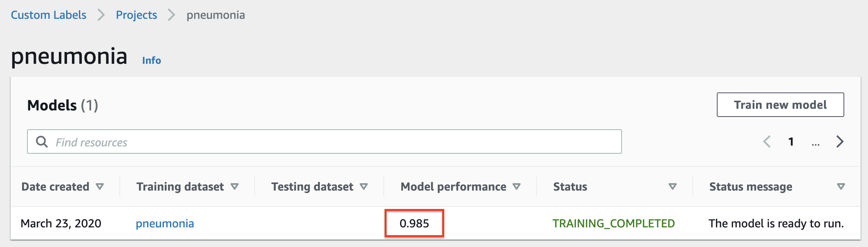Click the TRAINING_COMPLETED status text
The image size is (868, 247).
pyautogui.click(x=613, y=223)
